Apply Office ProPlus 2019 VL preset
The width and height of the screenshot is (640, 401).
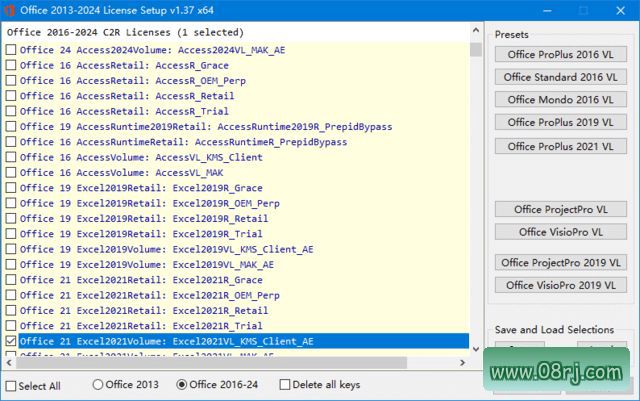click(x=561, y=122)
